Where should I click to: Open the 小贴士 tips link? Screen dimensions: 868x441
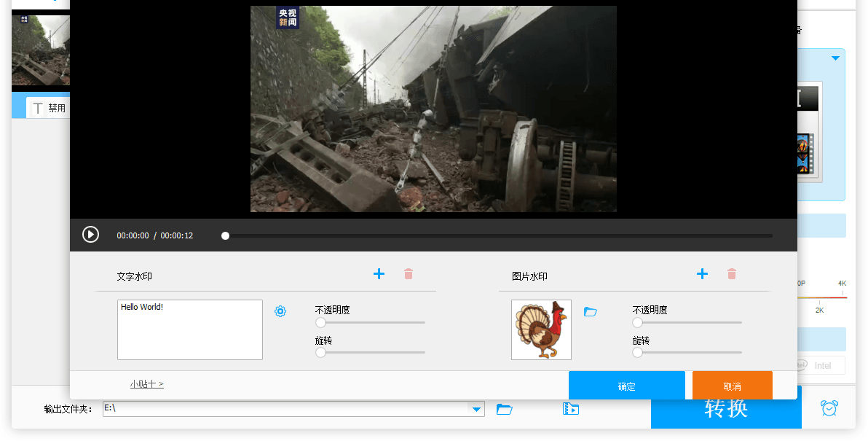point(146,384)
